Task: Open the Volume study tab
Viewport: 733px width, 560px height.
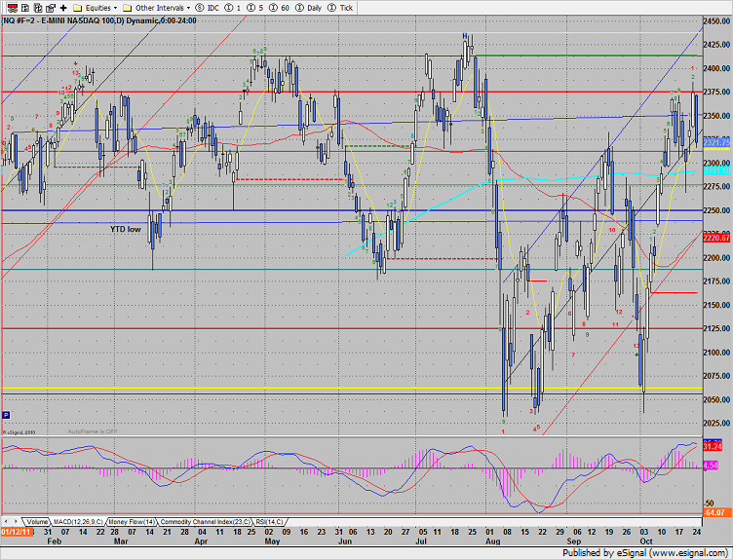Action: (36, 522)
